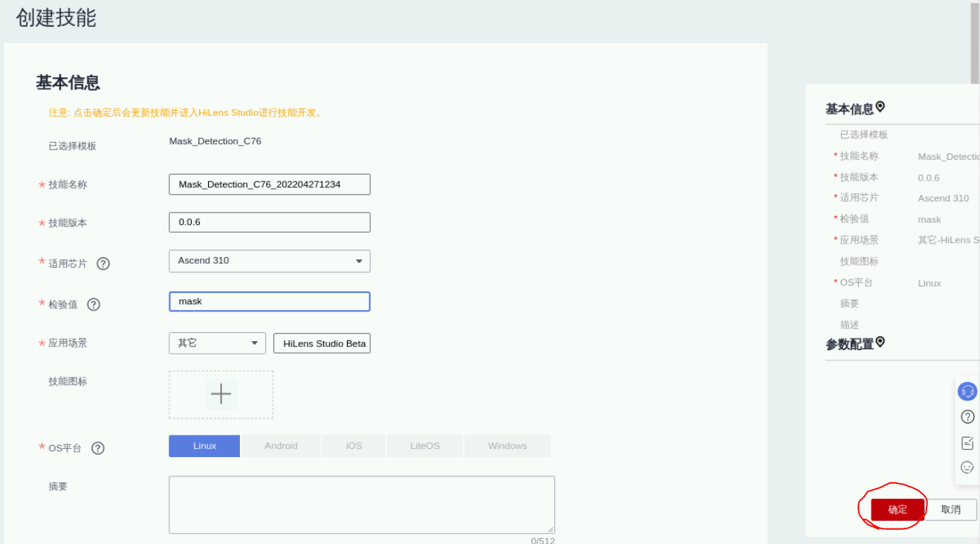Click the smiley face rating icon
980x544 pixels.
967,467
